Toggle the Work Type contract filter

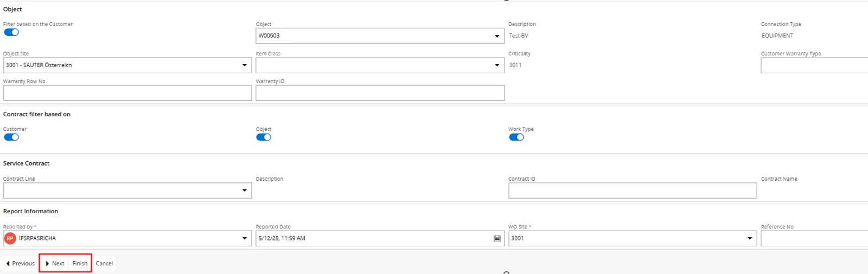coord(516,137)
